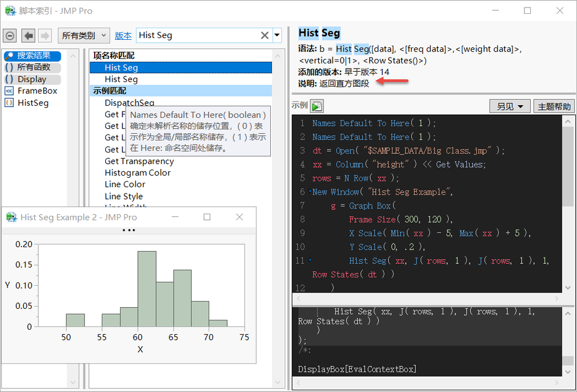577x392 pixels.
Task: Click the histogram bar starting at 65
Action: pyautogui.click(x=183, y=298)
